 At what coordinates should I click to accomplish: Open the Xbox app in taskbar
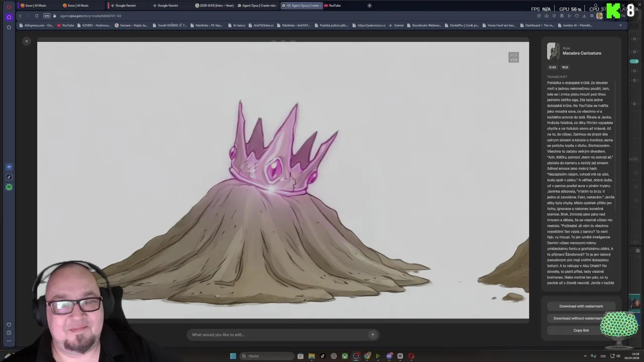(x=345, y=356)
